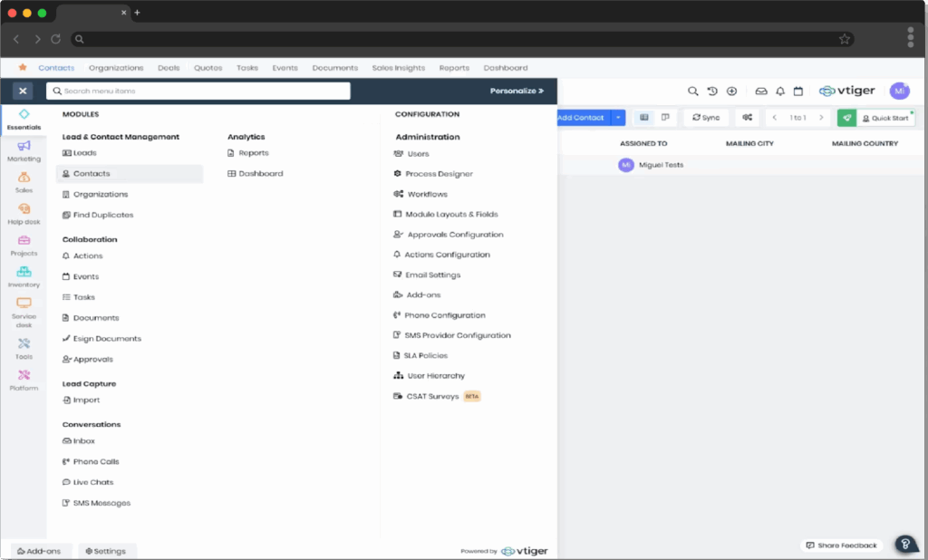928x560 pixels.
Task: Open Process Designer configuration
Action: [433, 174]
